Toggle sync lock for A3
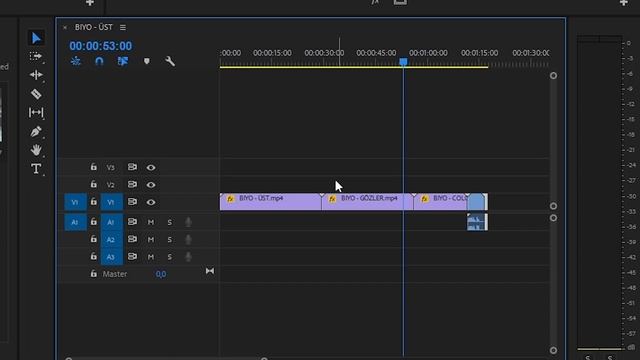This screenshot has height=360, width=640. (132, 256)
